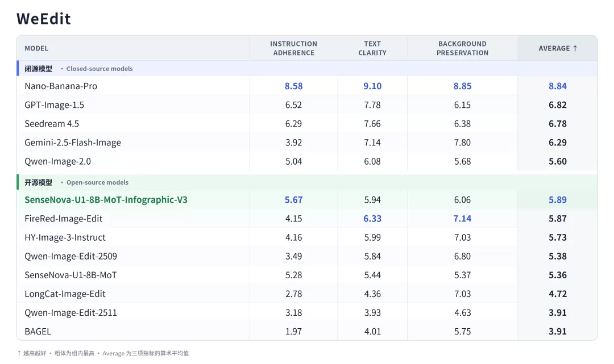This screenshot has height=364, width=614.
Task: Click the WeEdit title heading
Action: [x=43, y=18]
